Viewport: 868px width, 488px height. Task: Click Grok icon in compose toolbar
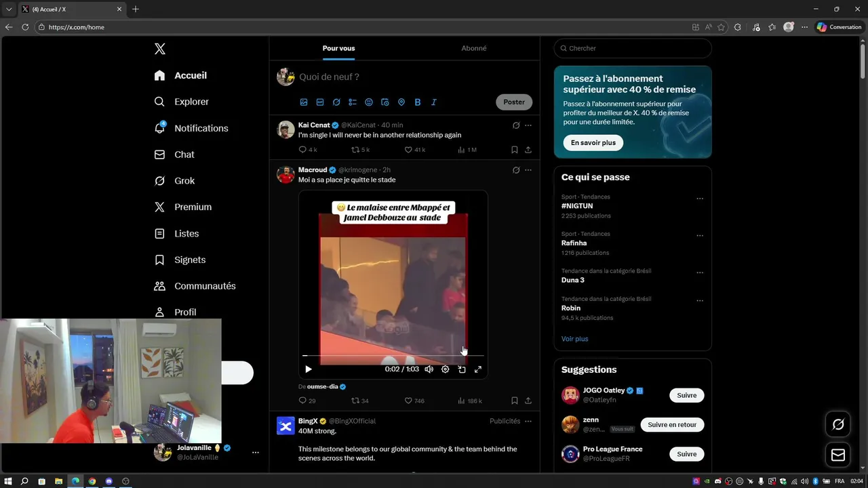(336, 102)
